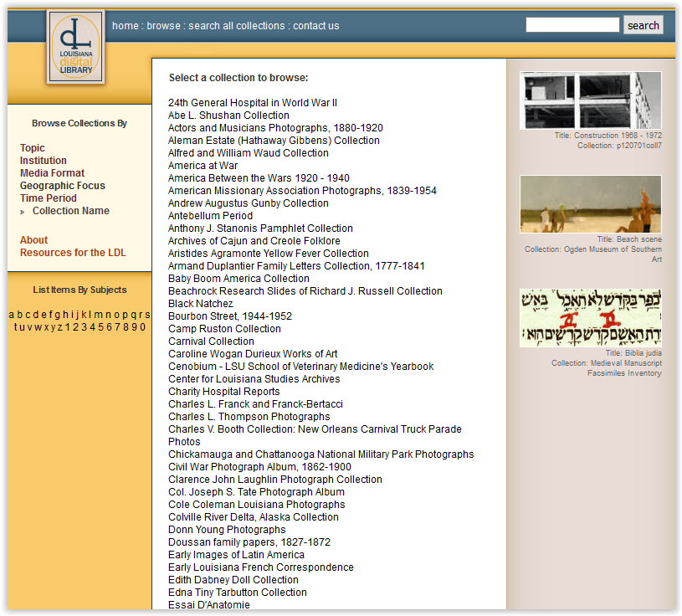Open Civil War Photograph Album, 1862-1900
This screenshot has width=682, height=616.
tap(259, 467)
